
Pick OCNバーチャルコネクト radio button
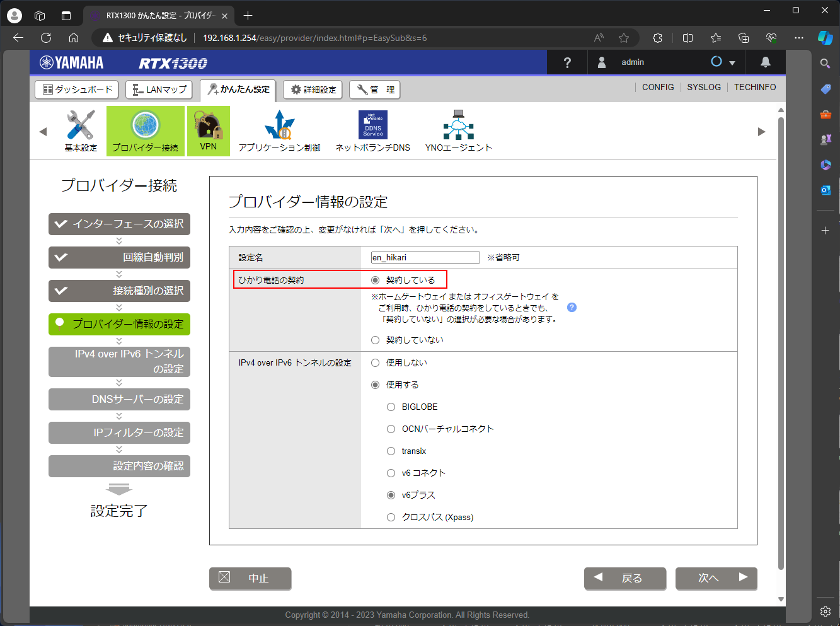pos(391,429)
